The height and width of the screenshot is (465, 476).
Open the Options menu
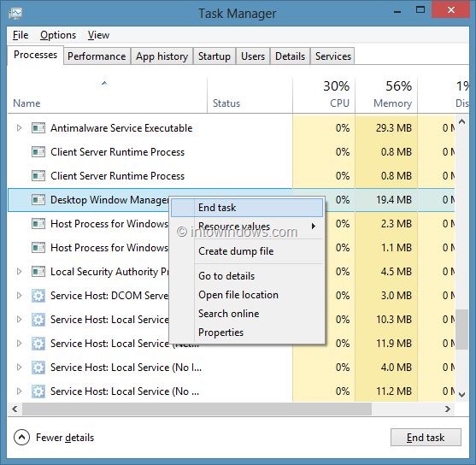[x=58, y=35]
